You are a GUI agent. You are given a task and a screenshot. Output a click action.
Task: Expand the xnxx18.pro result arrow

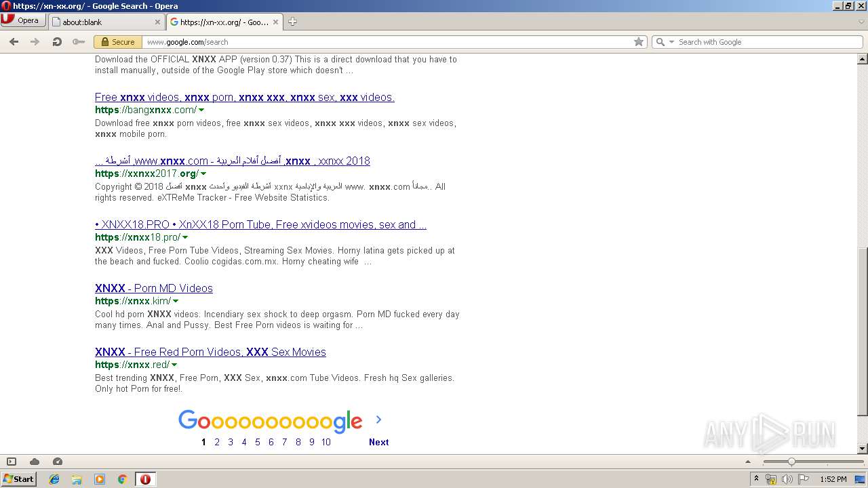tap(185, 237)
